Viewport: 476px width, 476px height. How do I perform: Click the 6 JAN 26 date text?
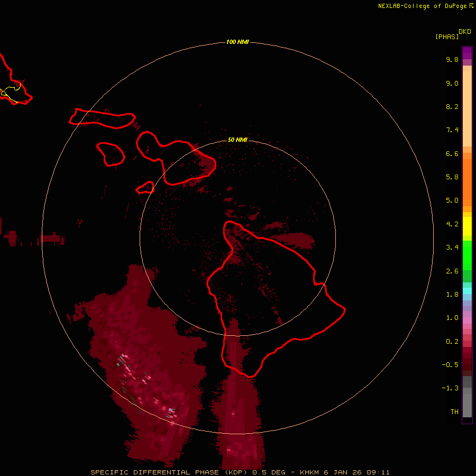pyautogui.click(x=343, y=472)
